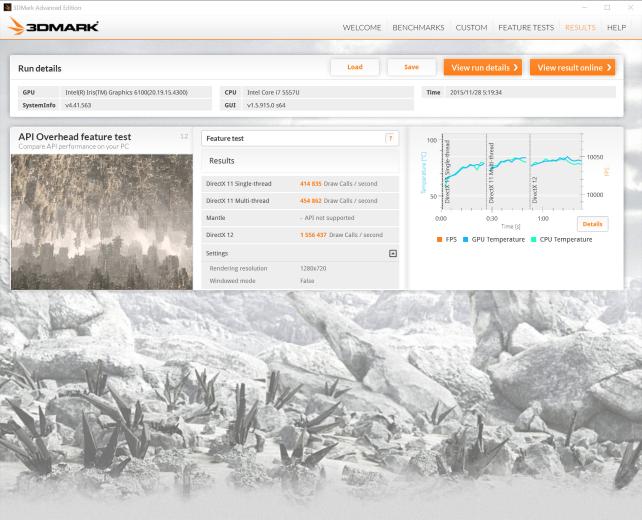The image size is (642, 520).
Task: Open View run details
Action: [483, 68]
